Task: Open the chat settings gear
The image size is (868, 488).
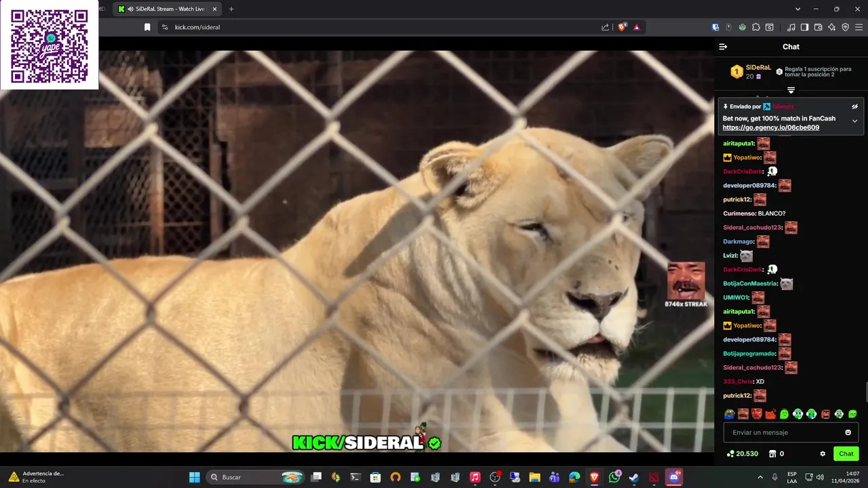Action: [823, 453]
